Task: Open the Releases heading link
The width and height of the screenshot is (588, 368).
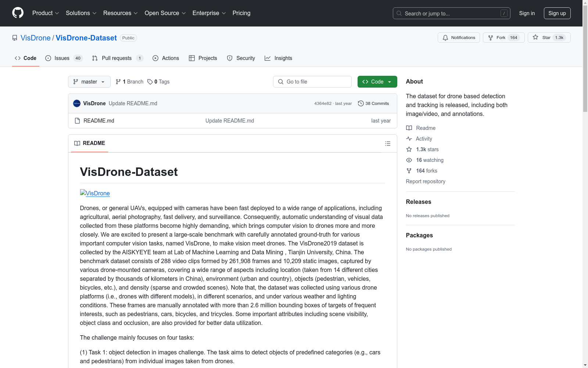Action: click(419, 202)
